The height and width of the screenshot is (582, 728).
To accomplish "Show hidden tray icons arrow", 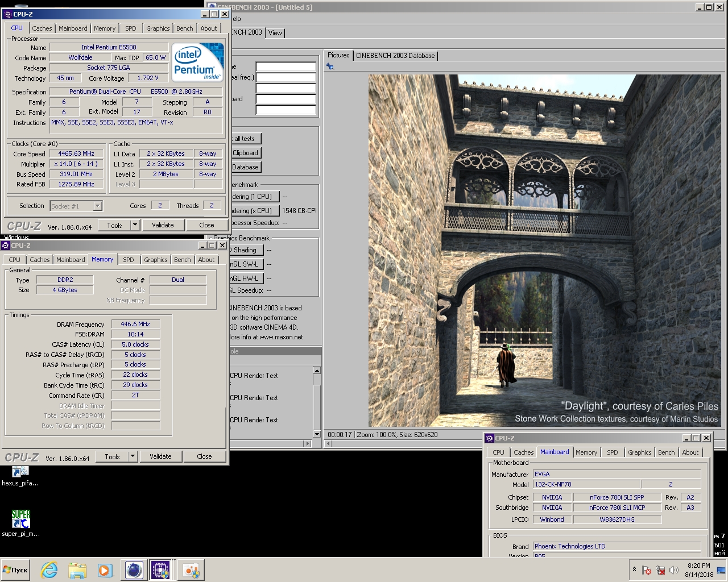I will [x=634, y=569].
